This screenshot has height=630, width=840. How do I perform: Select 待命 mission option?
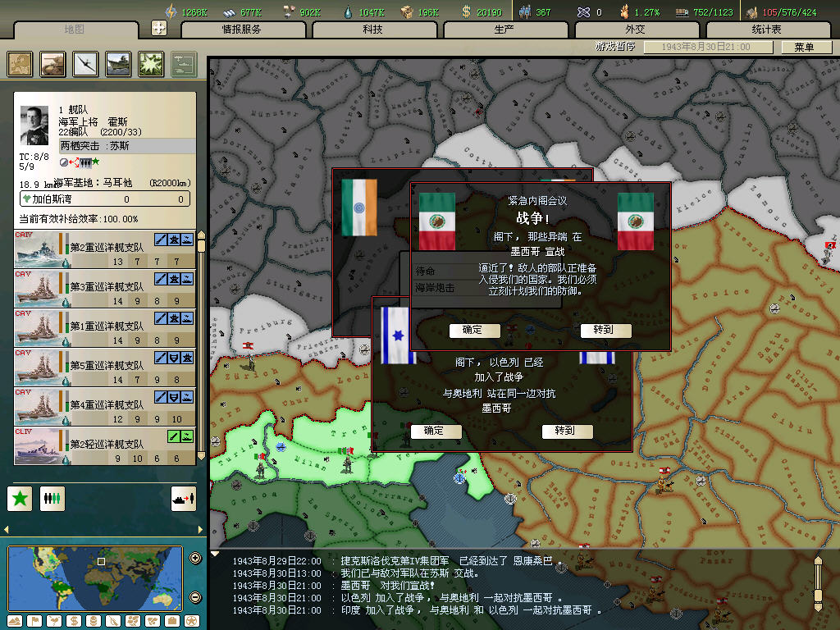pyautogui.click(x=426, y=271)
